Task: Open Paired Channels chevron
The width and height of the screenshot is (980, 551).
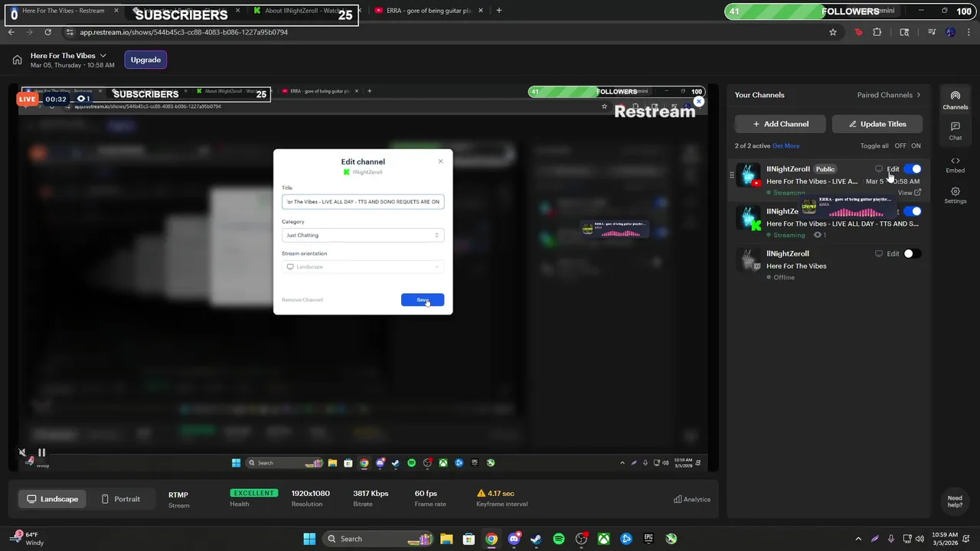Action: coord(918,95)
